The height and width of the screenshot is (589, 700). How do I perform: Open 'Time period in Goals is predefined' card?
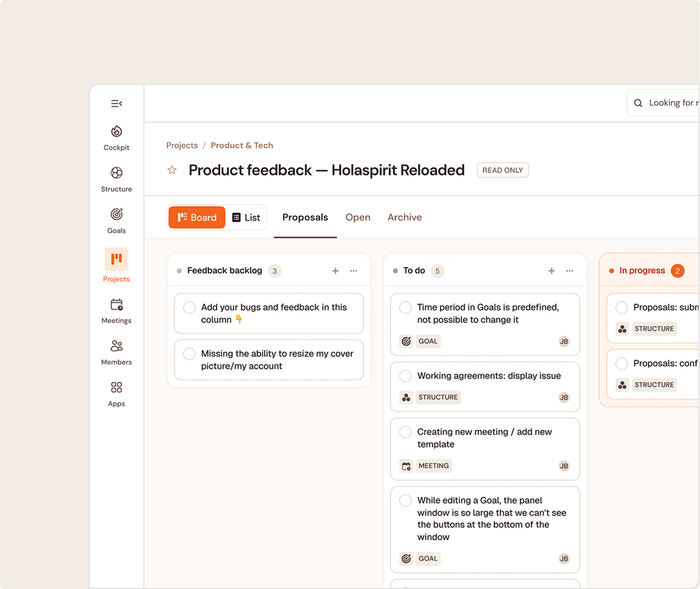click(485, 325)
